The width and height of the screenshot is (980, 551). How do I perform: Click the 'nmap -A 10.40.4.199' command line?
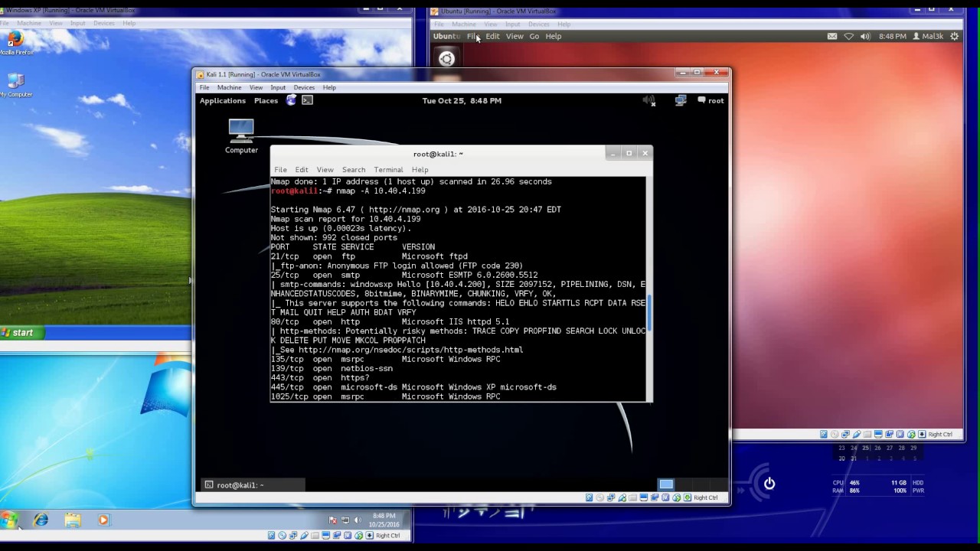pos(381,191)
